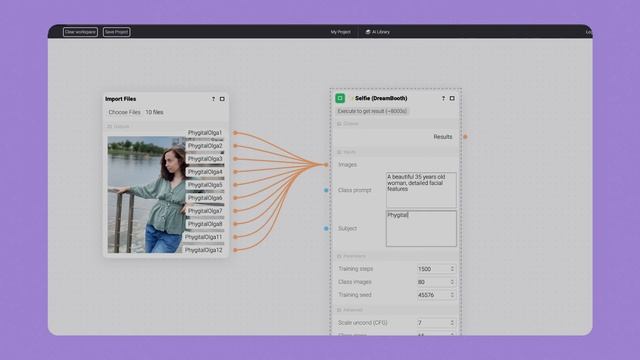Click the Class images label
640x360 pixels.
coord(355,282)
